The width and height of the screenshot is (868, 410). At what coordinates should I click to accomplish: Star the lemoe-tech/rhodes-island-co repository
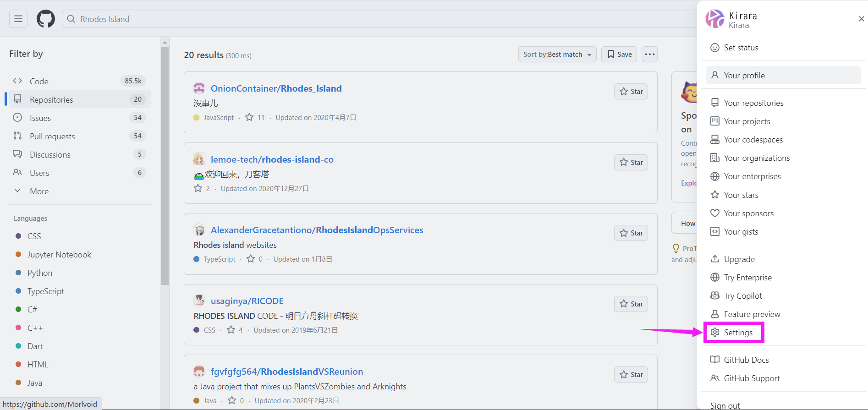(631, 163)
